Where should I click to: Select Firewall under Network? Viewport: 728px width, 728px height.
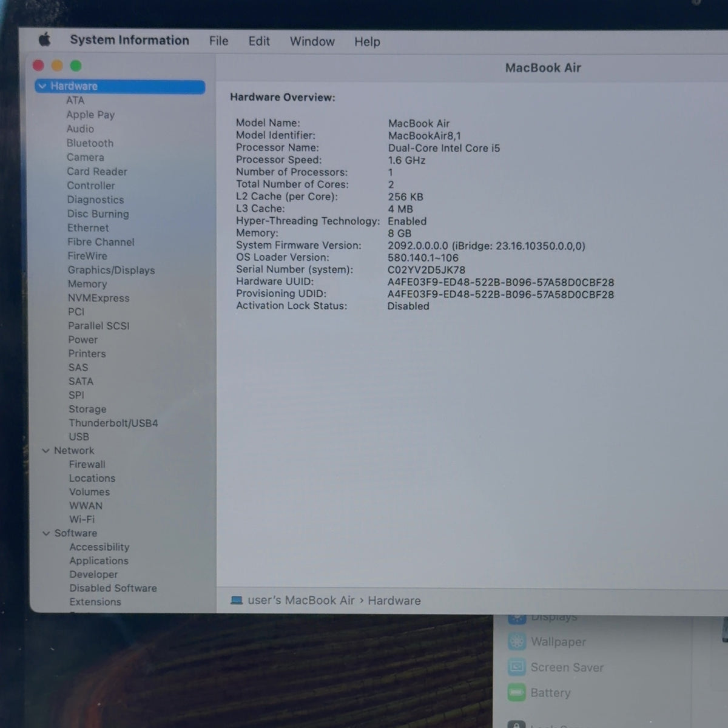tap(87, 465)
